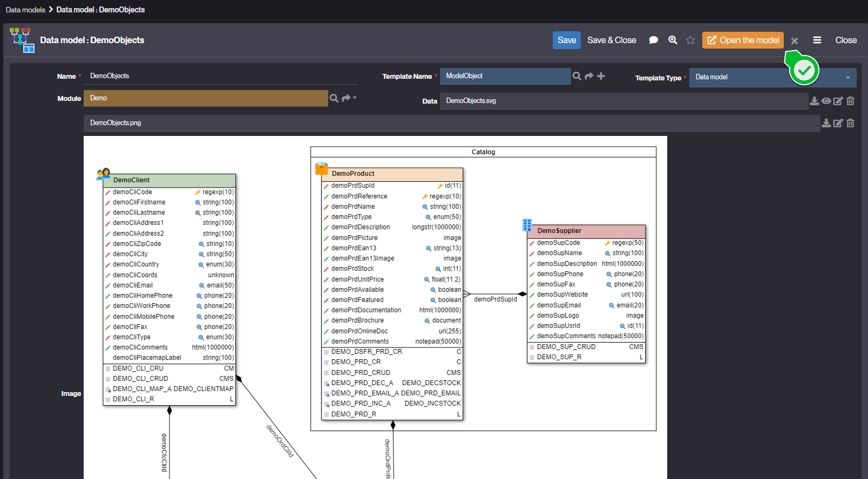Search Module with the magnifier icon
The height and width of the screenshot is (479, 868).
click(334, 98)
